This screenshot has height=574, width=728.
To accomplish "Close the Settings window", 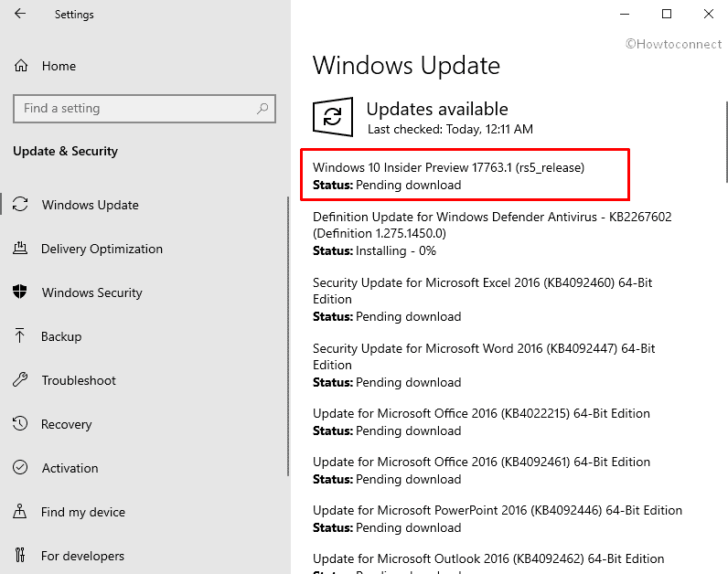I will (709, 15).
